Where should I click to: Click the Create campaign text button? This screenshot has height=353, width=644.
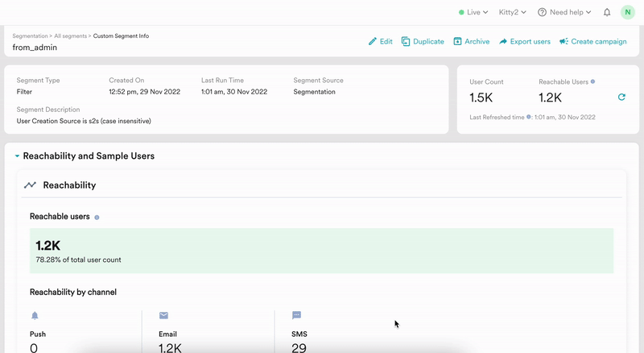pyautogui.click(x=599, y=42)
